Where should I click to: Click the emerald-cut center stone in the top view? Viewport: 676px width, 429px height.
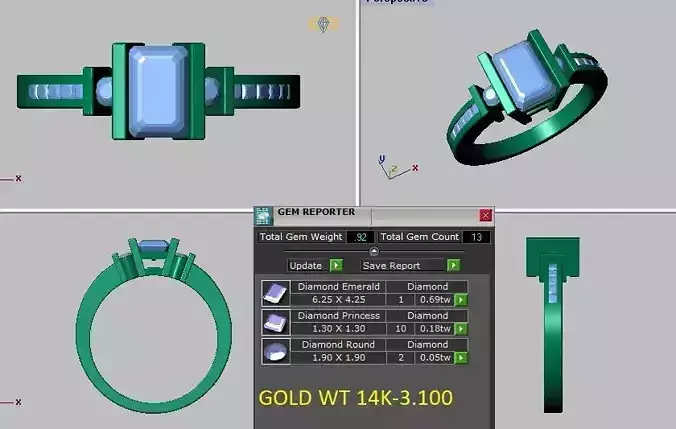[159, 91]
